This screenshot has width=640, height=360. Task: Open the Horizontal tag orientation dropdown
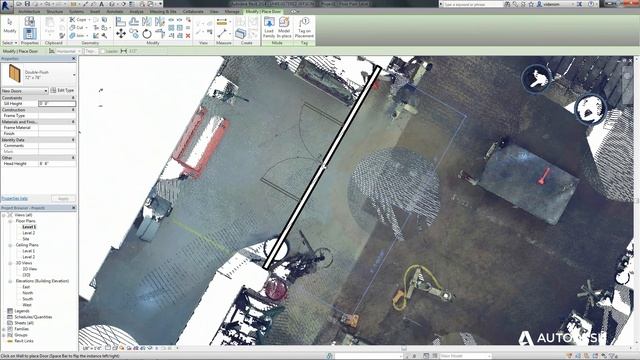[68, 51]
